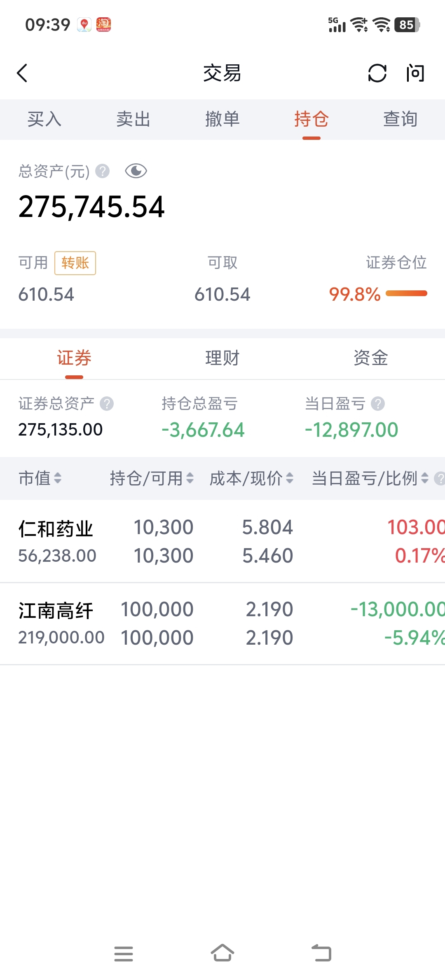Open the 江南高纤 holding row

click(222, 624)
